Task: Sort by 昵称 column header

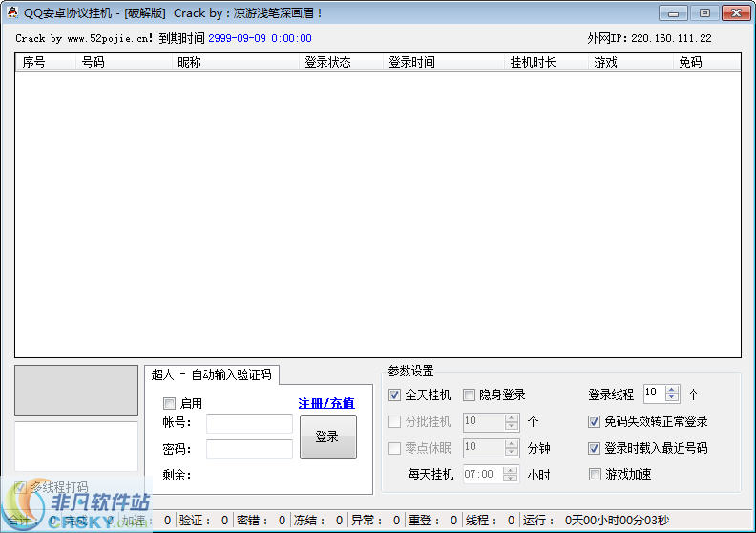Action: [236, 62]
